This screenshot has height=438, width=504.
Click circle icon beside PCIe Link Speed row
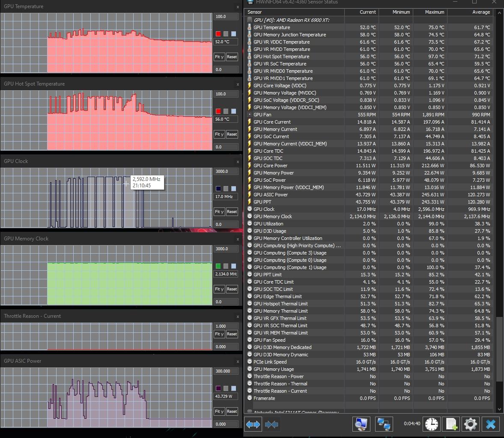[249, 362]
